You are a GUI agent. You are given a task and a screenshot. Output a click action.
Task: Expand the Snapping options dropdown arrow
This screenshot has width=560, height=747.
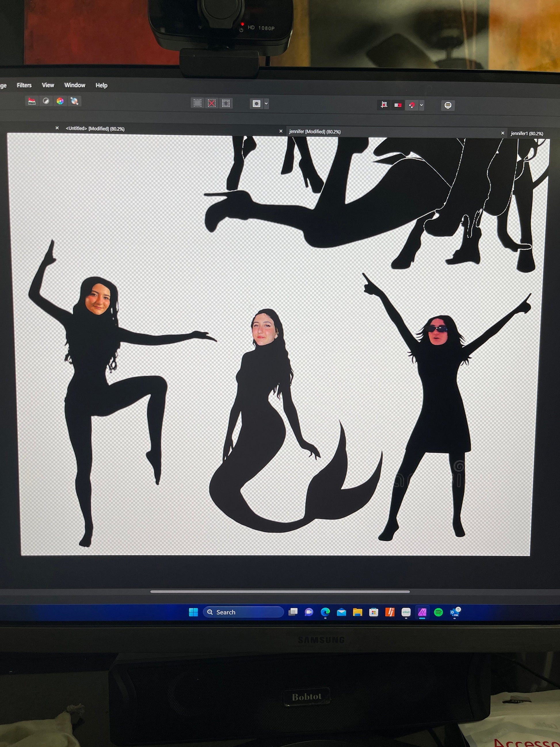tap(421, 105)
